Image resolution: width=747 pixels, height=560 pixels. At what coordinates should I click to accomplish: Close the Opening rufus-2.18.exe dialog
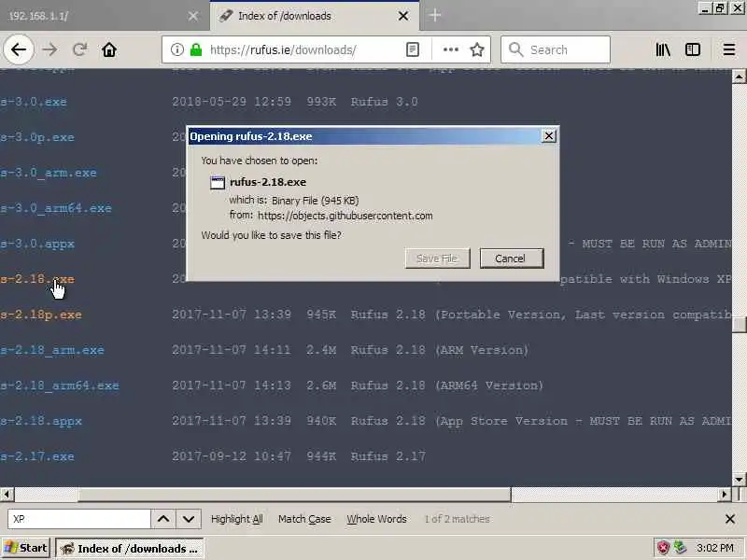549,136
